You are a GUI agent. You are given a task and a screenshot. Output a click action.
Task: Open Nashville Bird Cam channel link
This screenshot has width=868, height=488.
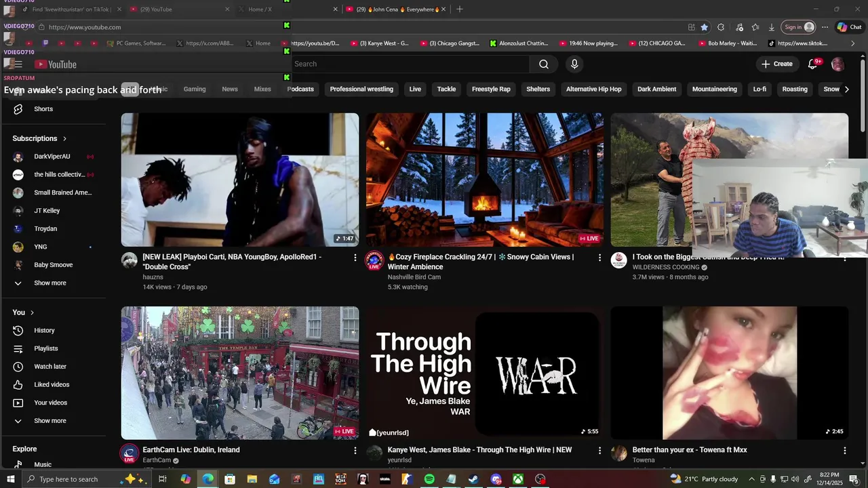414,277
